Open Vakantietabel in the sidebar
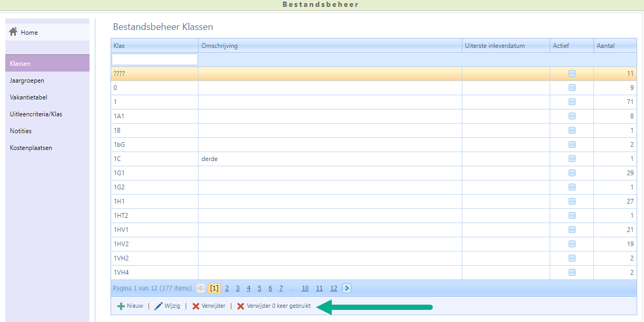 [x=28, y=97]
